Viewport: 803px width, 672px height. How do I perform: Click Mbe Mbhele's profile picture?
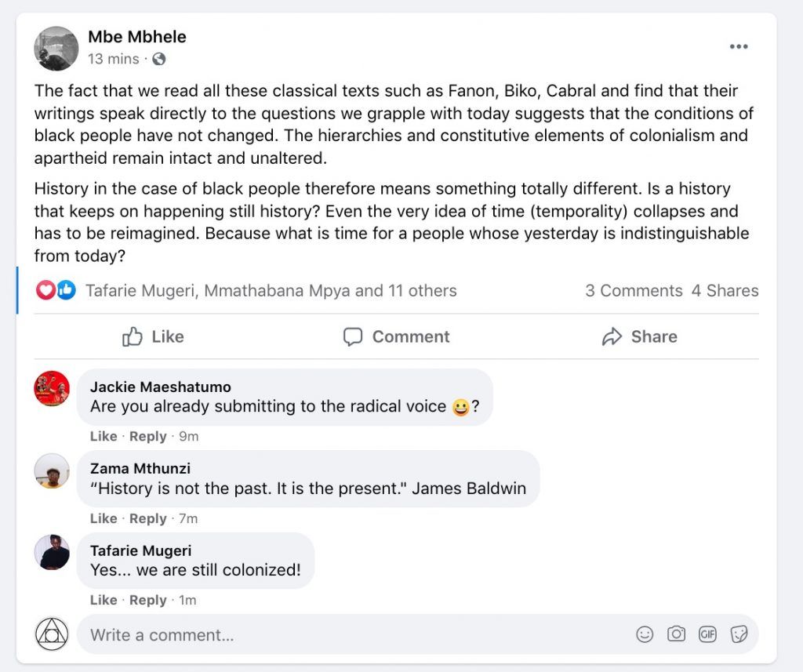pyautogui.click(x=56, y=48)
